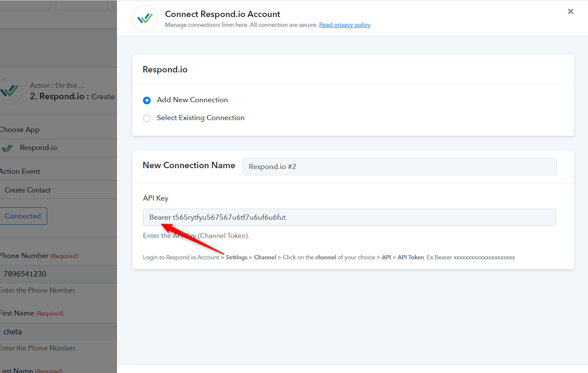Viewport: 588px width, 373px height.
Task: Click the First Name field containing cheta
Action: pos(58,332)
